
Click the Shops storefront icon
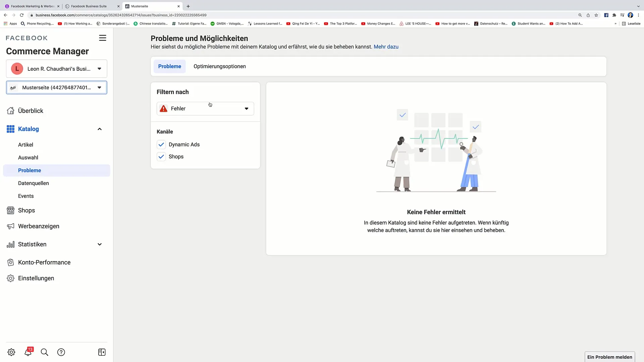[x=11, y=210]
